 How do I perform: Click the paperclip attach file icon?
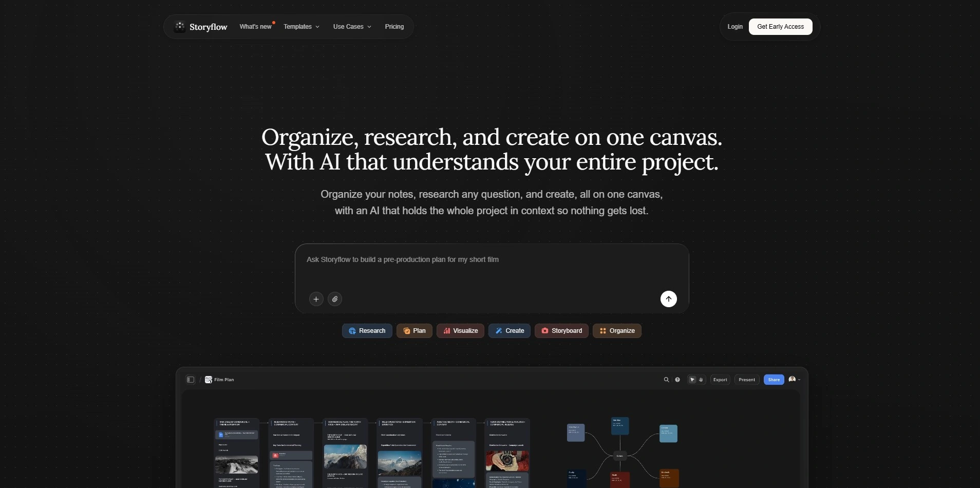coord(335,299)
